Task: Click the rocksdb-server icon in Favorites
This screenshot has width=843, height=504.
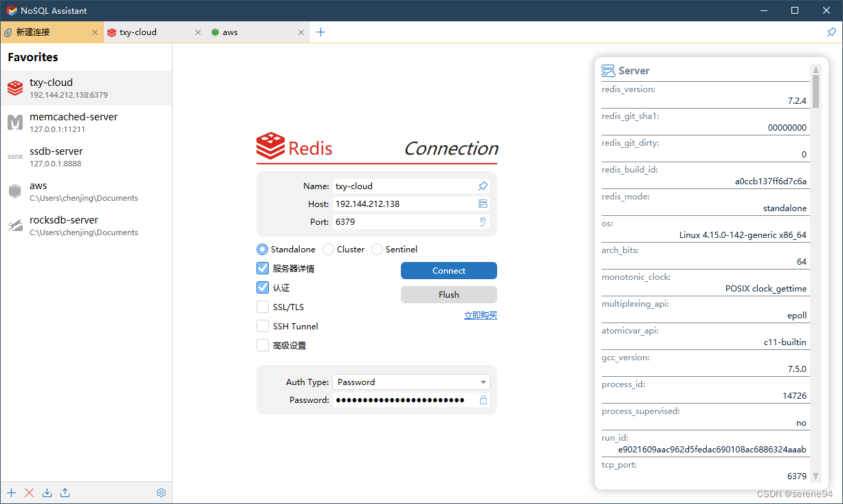Action: pyautogui.click(x=15, y=226)
